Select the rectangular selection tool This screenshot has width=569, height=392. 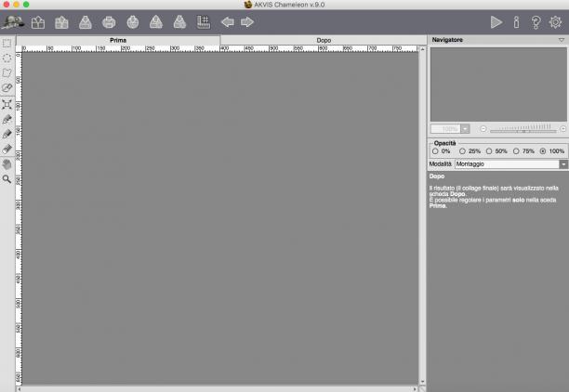[x=7, y=43]
